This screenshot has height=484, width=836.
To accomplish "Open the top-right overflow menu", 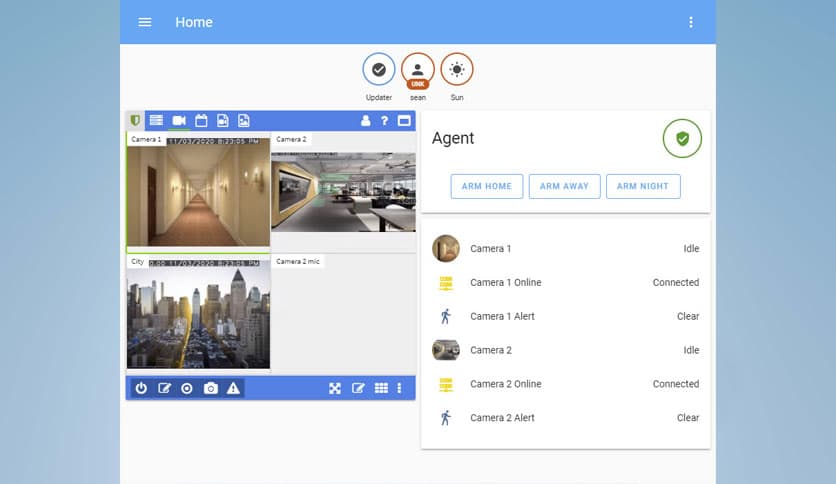I will (x=690, y=22).
